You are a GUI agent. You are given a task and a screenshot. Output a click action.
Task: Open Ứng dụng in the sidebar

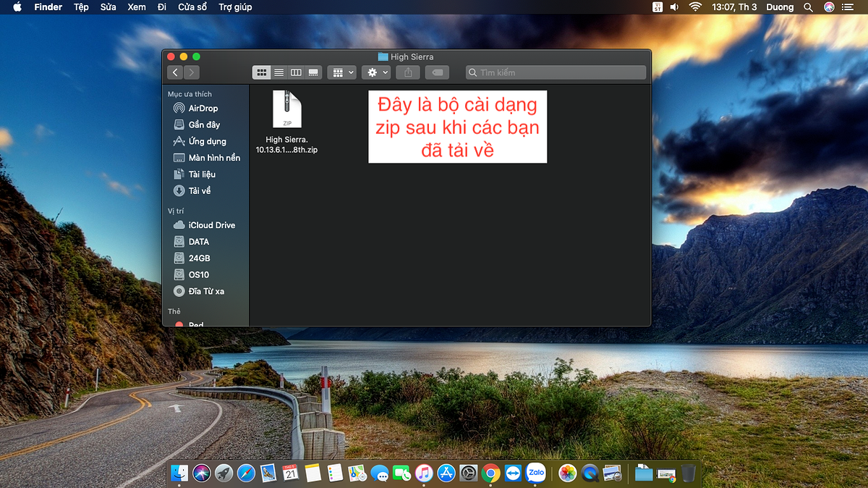200,141
